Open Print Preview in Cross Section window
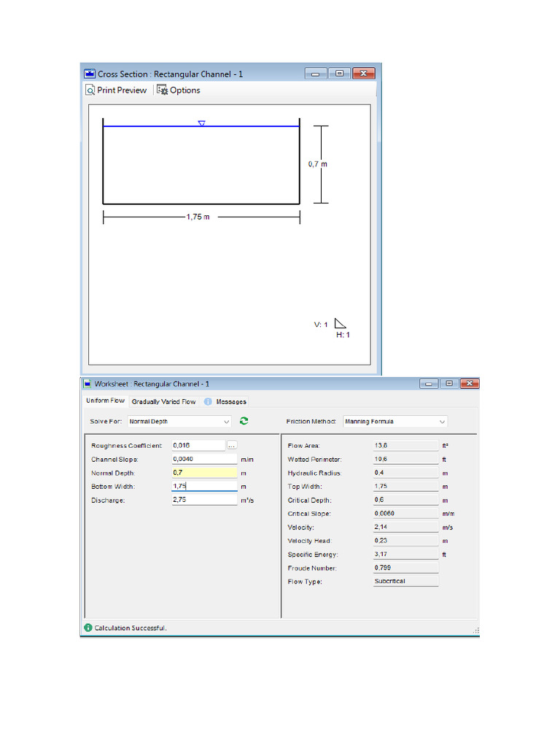The image size is (560, 747). pos(117,90)
